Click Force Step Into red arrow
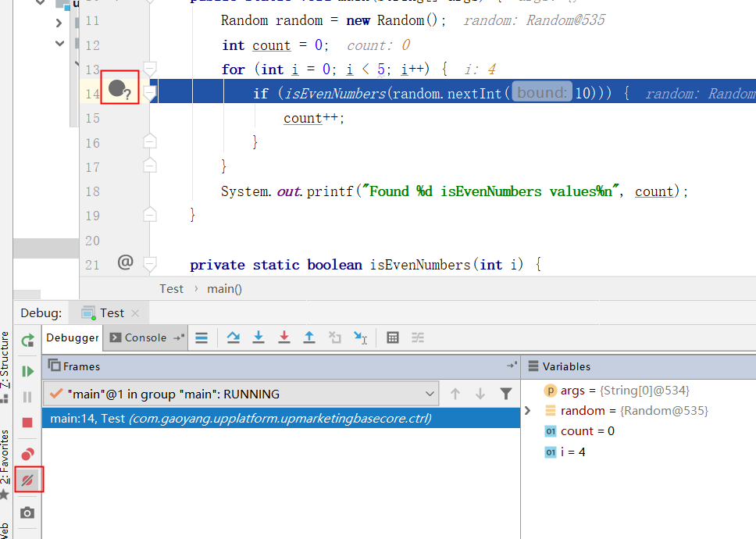756x539 pixels. coord(284,337)
